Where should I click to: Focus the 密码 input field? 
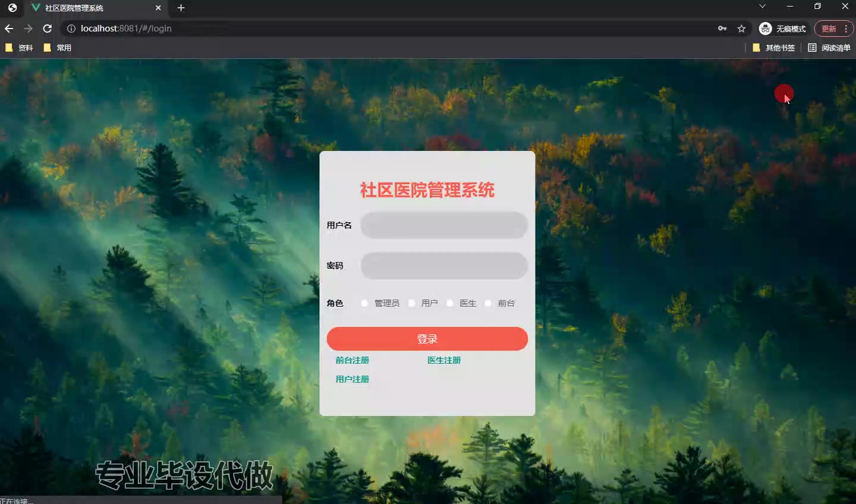(x=444, y=266)
